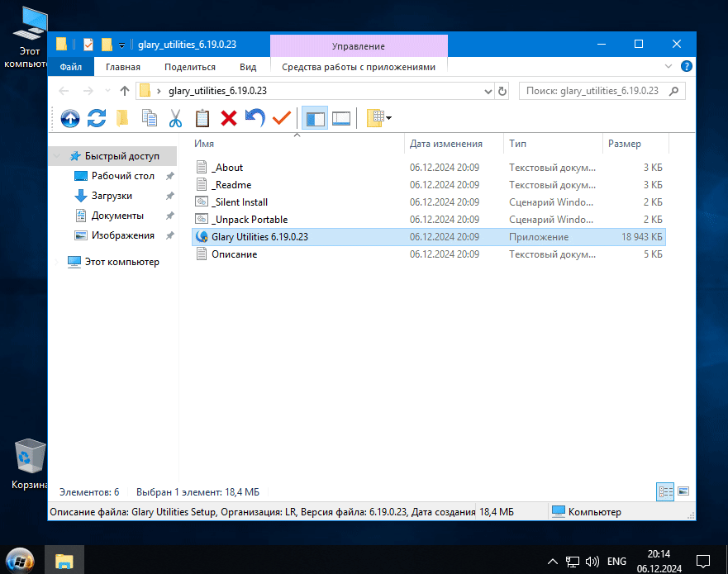Refresh using the blue arrows toolbar icon
This screenshot has width=728, height=574.
pyautogui.click(x=97, y=118)
